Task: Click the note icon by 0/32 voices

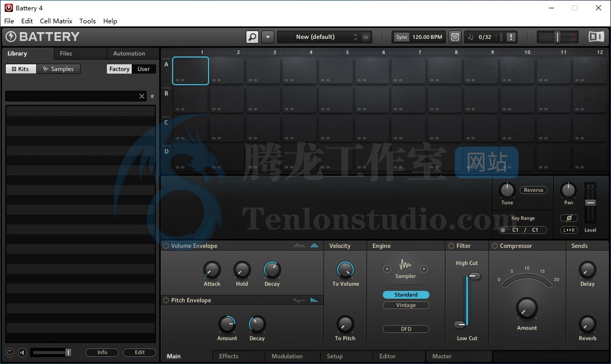Action: [x=471, y=37]
